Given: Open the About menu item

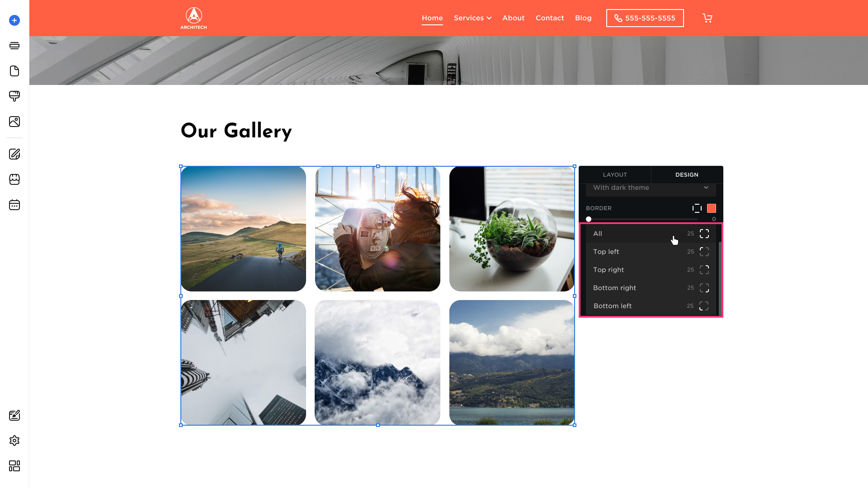Looking at the screenshot, I should (514, 18).
